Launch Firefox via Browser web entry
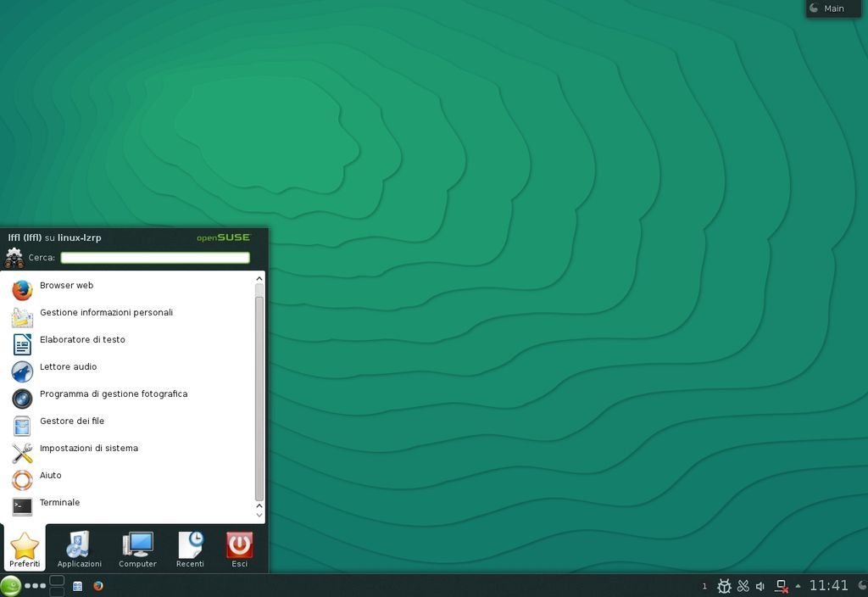Screen dimensions: 868x597 (66, 286)
